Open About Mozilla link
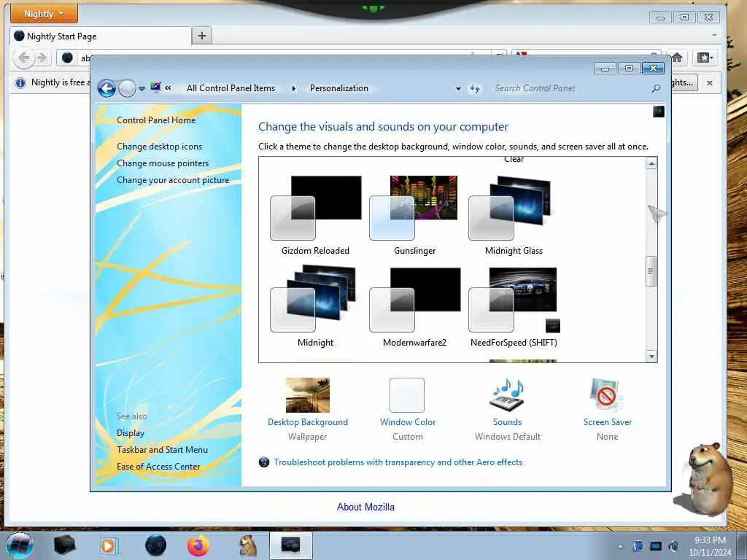 [365, 507]
